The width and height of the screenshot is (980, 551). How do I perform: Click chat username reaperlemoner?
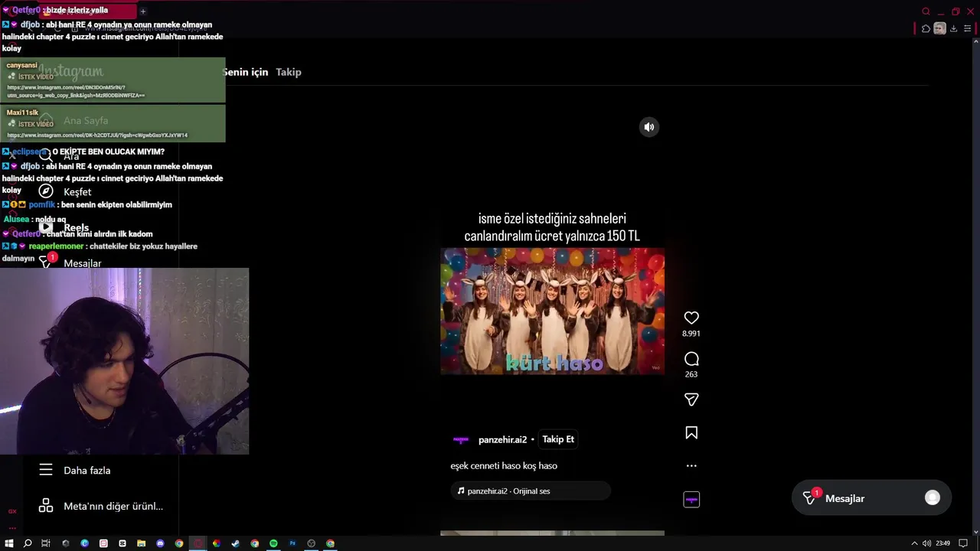(x=57, y=246)
